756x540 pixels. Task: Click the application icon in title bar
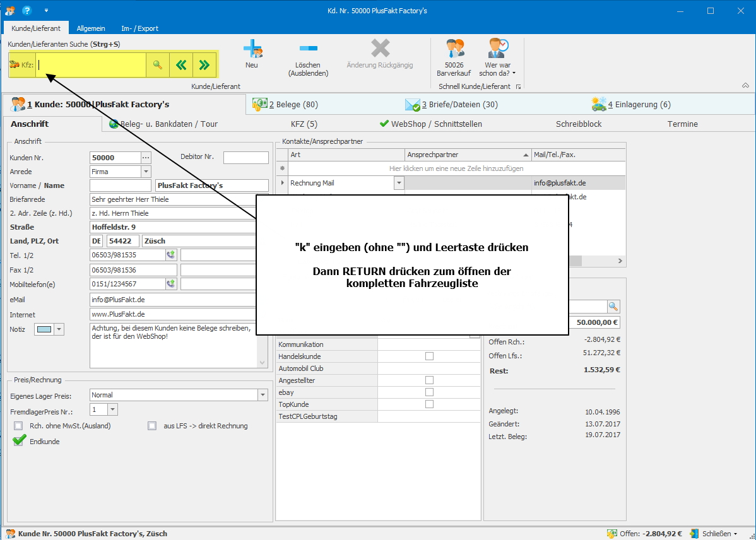(x=10, y=10)
